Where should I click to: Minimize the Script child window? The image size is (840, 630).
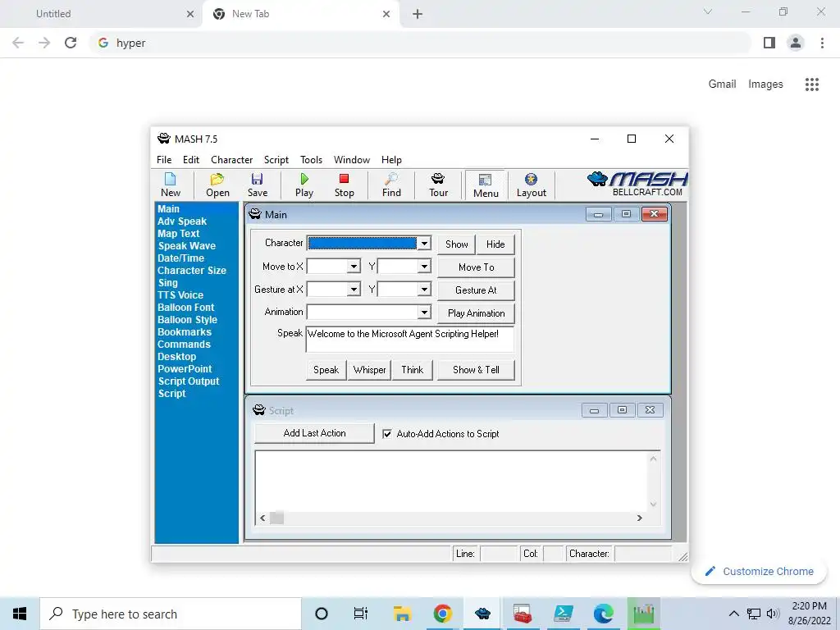pyautogui.click(x=594, y=410)
